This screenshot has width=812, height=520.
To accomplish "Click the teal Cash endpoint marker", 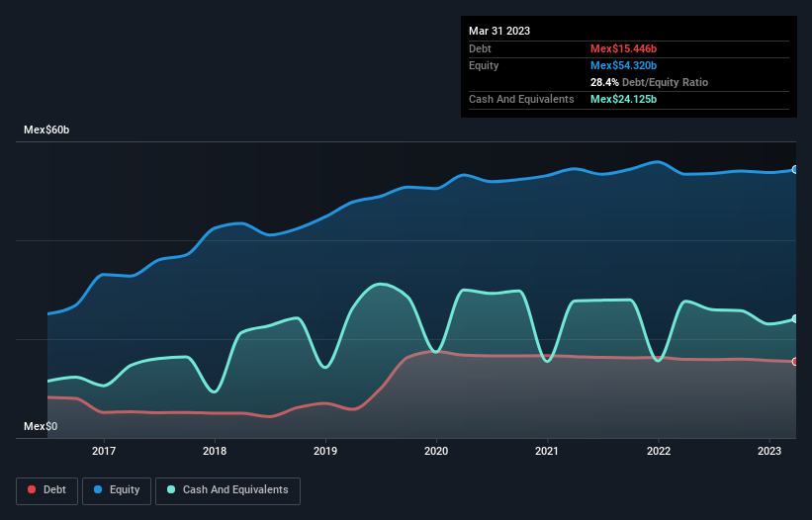I will [x=795, y=318].
